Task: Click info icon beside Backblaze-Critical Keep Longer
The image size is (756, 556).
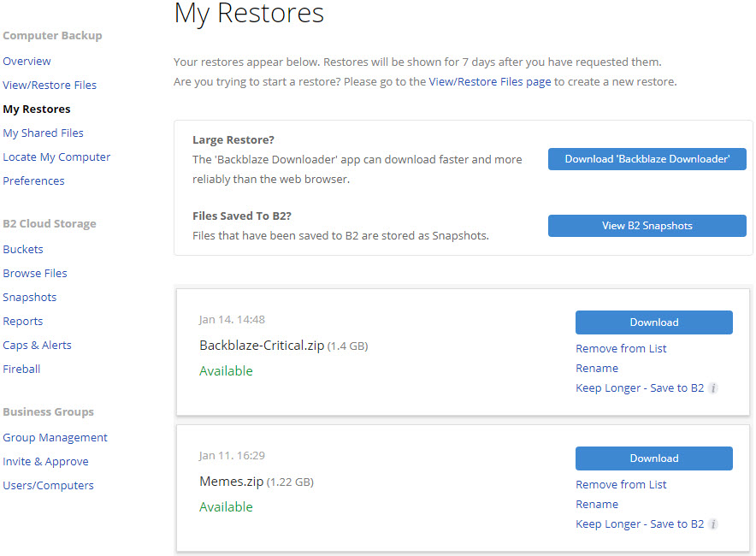Action: point(713,388)
